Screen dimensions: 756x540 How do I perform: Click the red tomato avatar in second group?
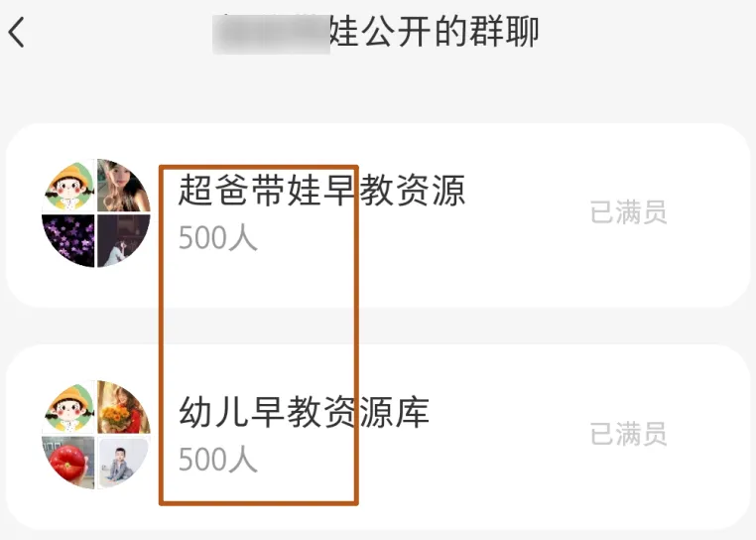(68, 463)
